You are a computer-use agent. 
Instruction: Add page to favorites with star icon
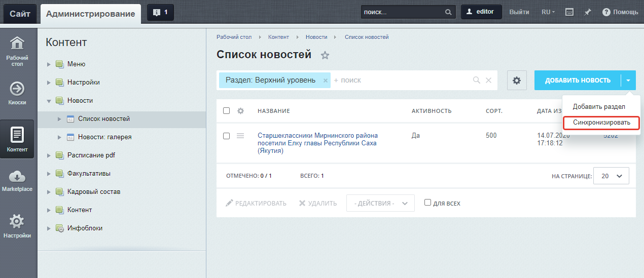(x=325, y=55)
